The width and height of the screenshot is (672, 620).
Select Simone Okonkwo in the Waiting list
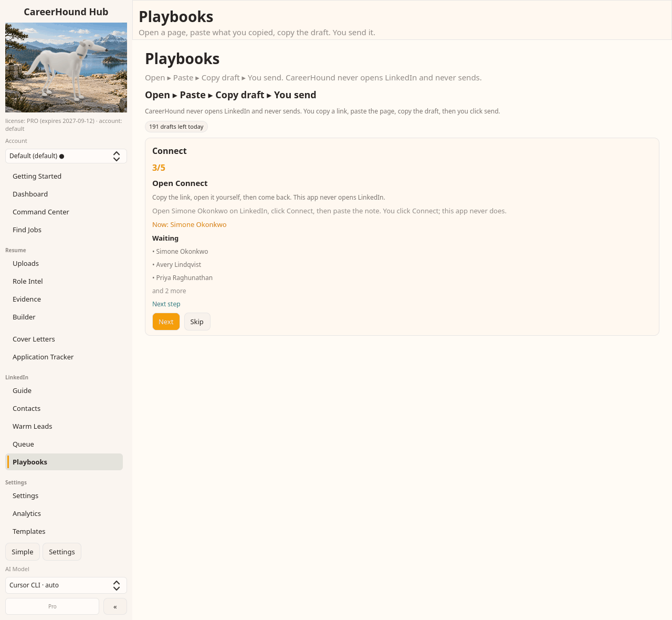(x=180, y=252)
